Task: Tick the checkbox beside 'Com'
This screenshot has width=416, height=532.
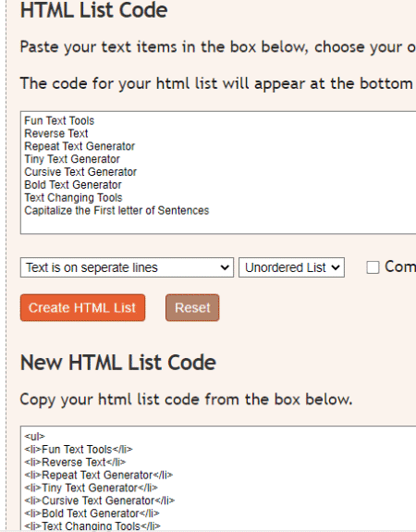Action: click(x=373, y=267)
